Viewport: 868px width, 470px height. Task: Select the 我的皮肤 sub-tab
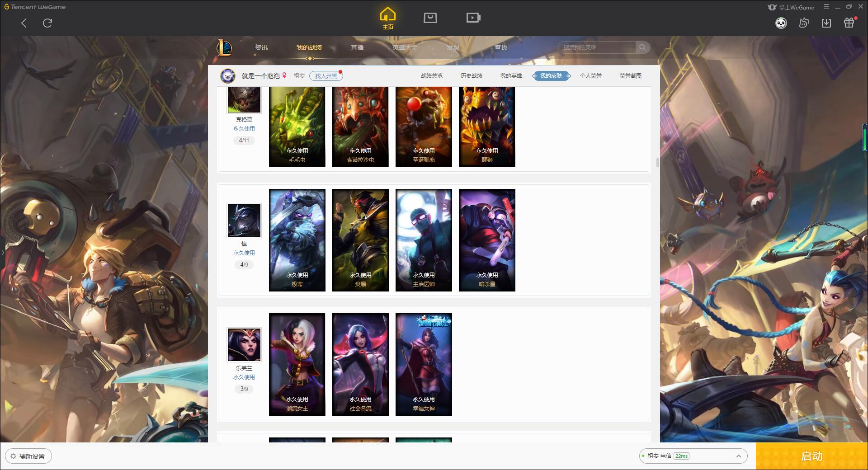coord(551,76)
